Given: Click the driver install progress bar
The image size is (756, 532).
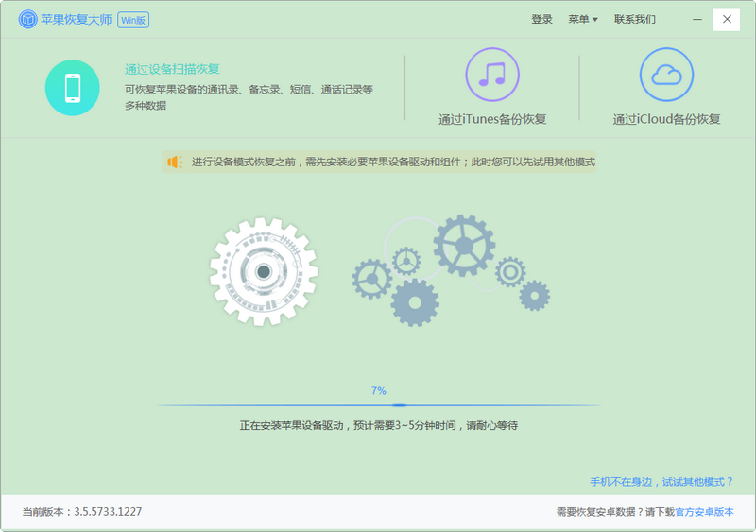Looking at the screenshot, I should [378, 405].
